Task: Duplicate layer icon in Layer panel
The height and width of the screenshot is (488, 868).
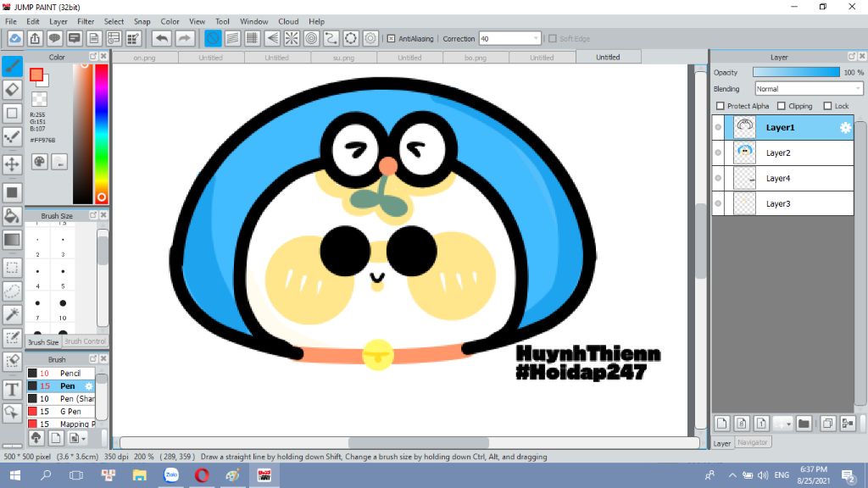Action: pos(827,424)
